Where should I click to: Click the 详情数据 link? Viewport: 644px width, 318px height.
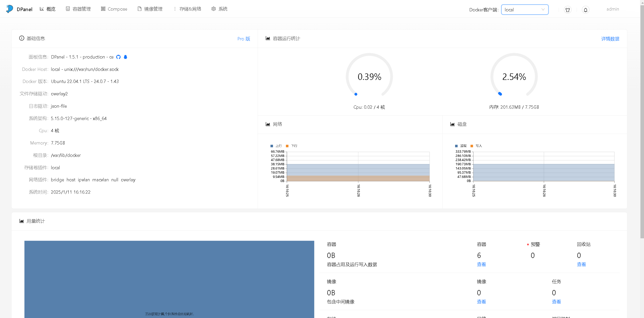[610, 39]
